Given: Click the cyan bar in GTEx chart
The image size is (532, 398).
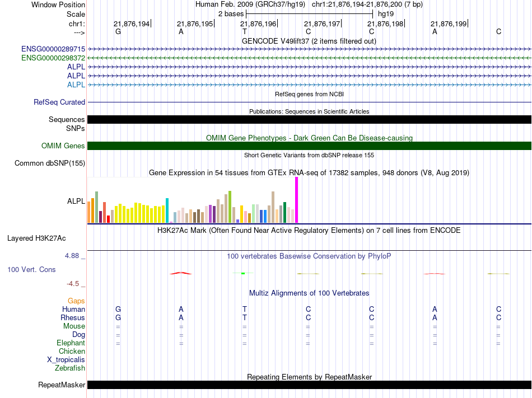Looking at the screenshot, I should (167, 210).
